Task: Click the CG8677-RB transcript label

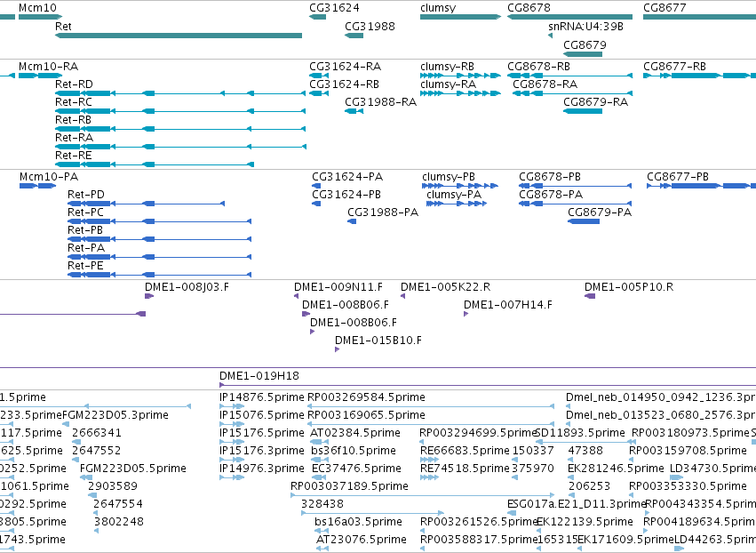Action: (x=674, y=66)
